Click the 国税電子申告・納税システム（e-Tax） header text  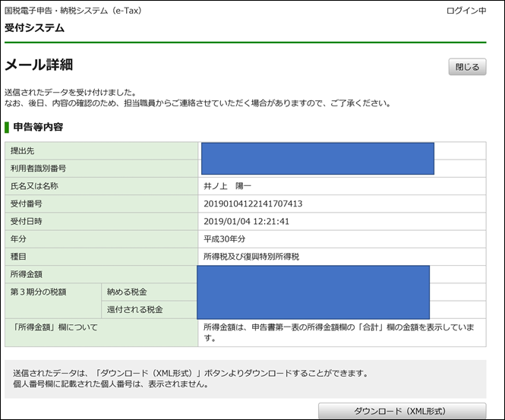[x=73, y=11]
